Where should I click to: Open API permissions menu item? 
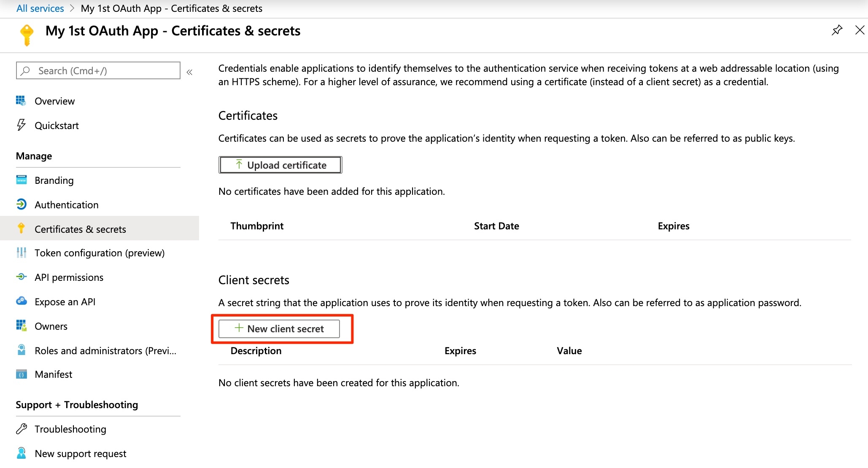[69, 277]
